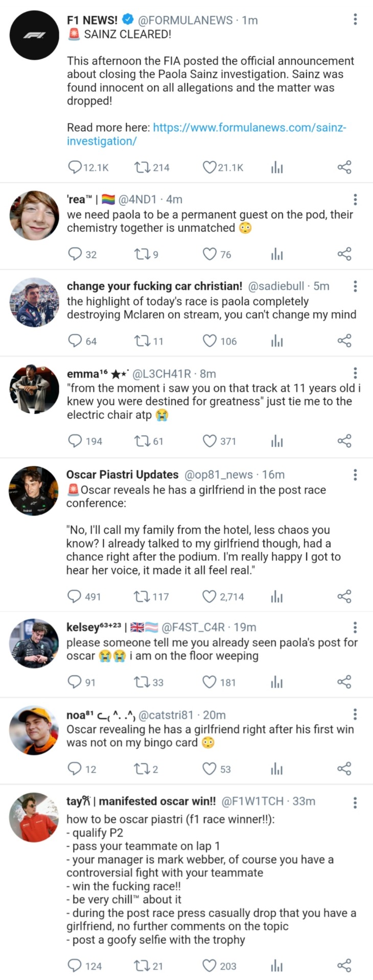Viewport: 373px width, 980px height.
Task: Open the F1 NEWS profile picture
Action: pyautogui.click(x=35, y=35)
